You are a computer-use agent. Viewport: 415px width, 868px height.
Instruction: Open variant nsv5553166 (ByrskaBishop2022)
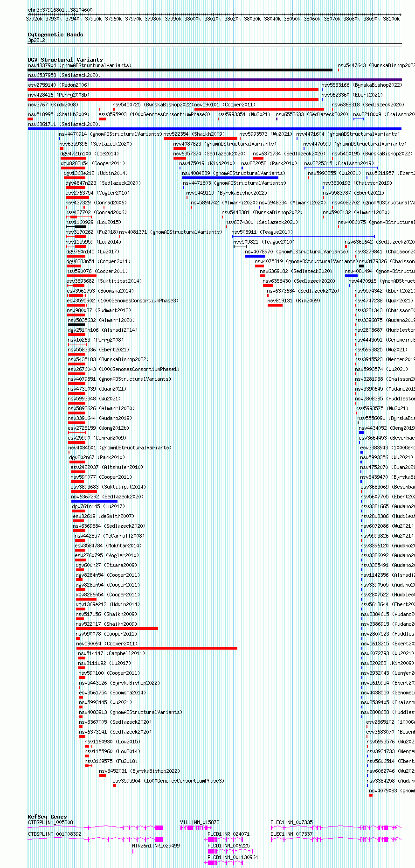(362, 85)
